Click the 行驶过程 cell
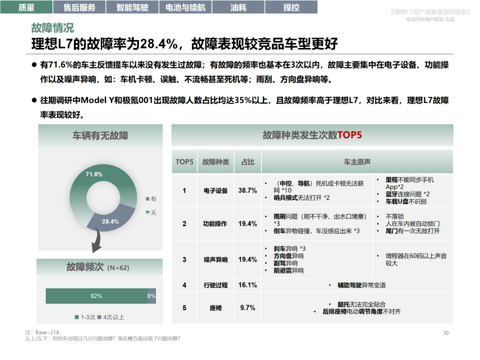Screen dimensions: 480x360 click(x=216, y=285)
